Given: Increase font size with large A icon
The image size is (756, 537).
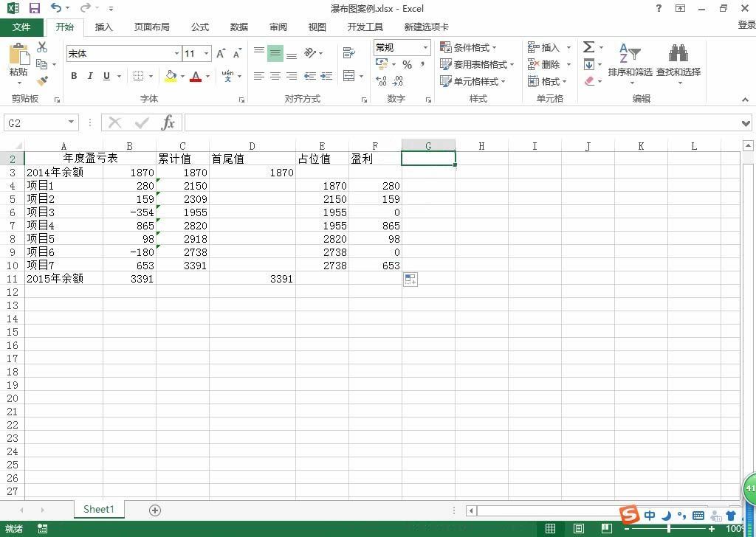Looking at the screenshot, I should coord(221,53).
